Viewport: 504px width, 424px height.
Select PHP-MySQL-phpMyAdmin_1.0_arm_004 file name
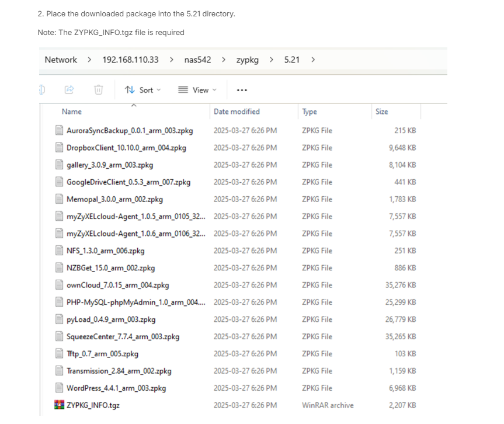(136, 303)
